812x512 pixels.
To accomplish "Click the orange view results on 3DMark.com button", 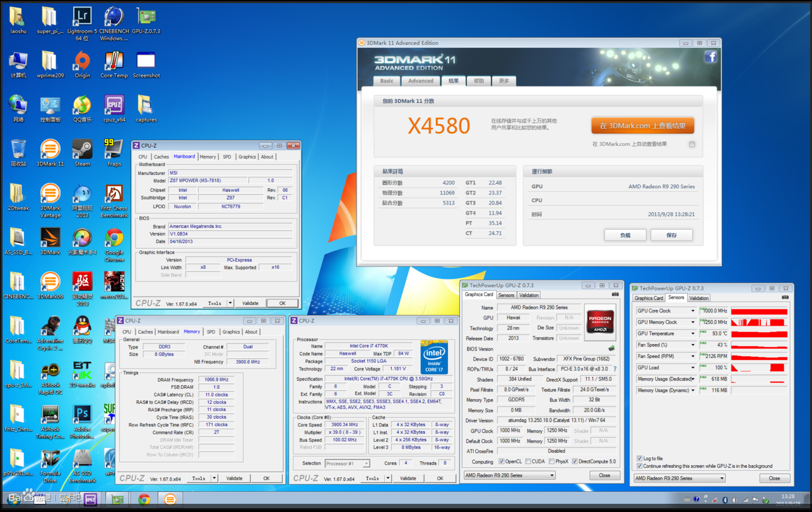I will 642,126.
